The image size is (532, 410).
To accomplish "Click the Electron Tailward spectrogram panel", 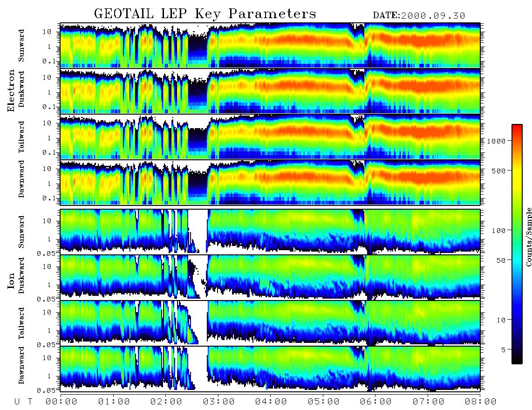I will (270, 137).
